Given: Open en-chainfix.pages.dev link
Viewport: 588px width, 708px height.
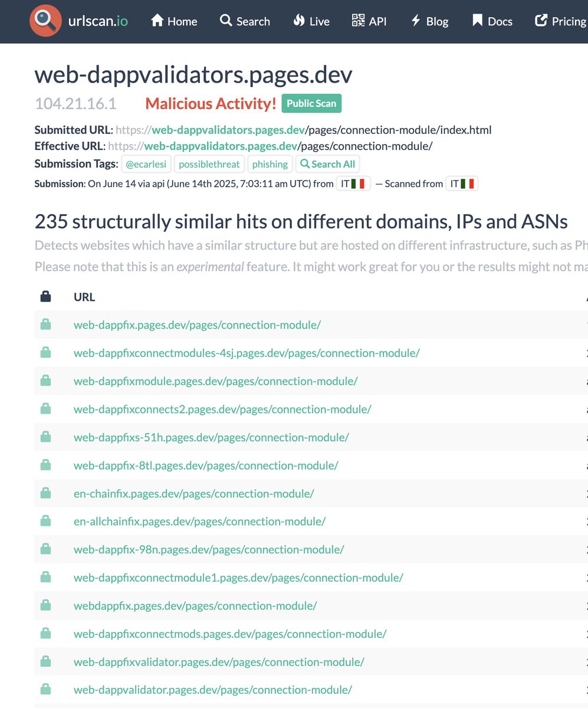Looking at the screenshot, I should pyautogui.click(x=193, y=493).
